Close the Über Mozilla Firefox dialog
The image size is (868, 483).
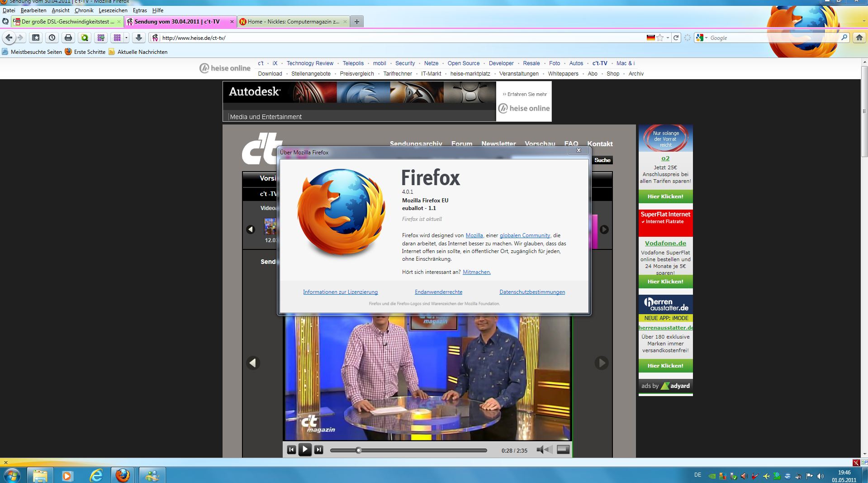coord(578,150)
